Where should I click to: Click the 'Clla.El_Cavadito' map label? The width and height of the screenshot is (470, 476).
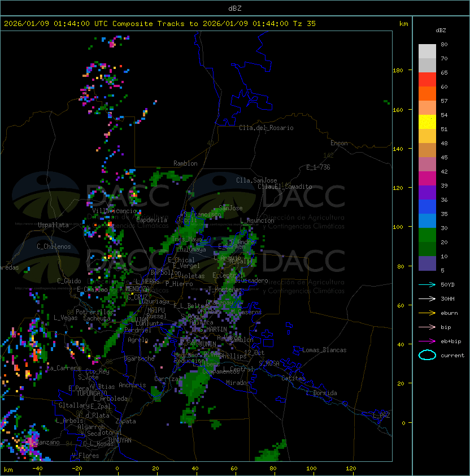coord(285,187)
